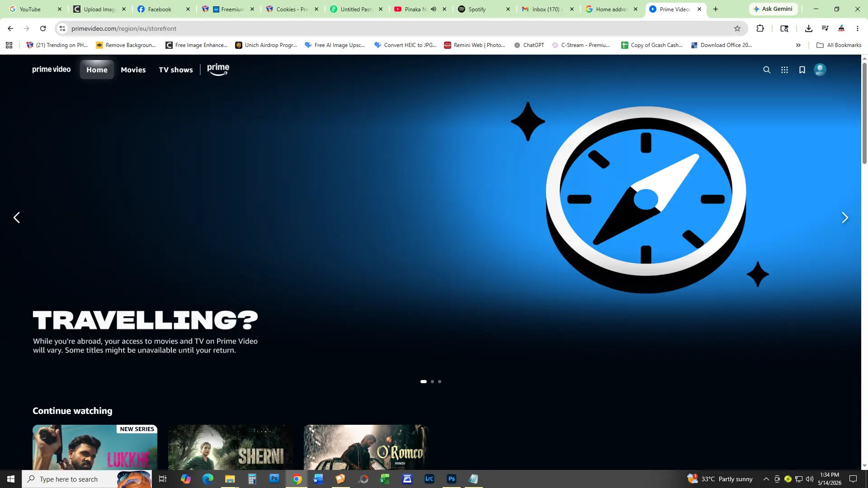Open the All Bookmarks folder
The image size is (868, 488).
(839, 45)
